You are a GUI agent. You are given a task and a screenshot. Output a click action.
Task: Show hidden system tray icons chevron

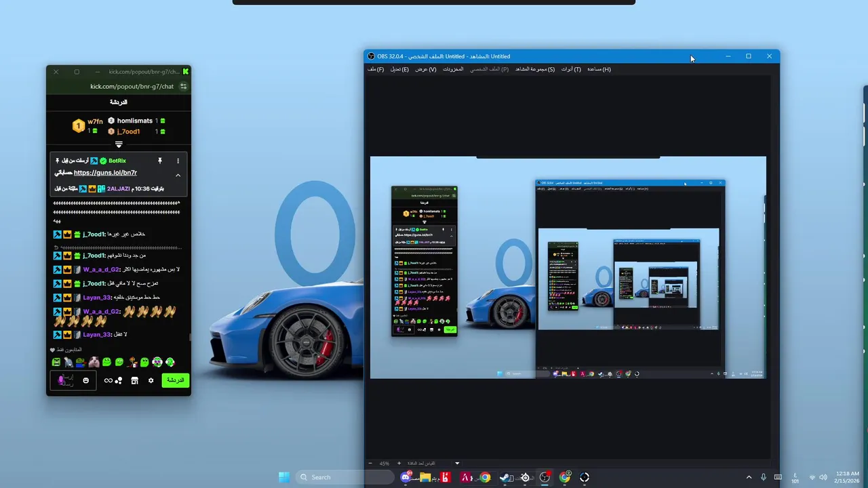point(749,478)
